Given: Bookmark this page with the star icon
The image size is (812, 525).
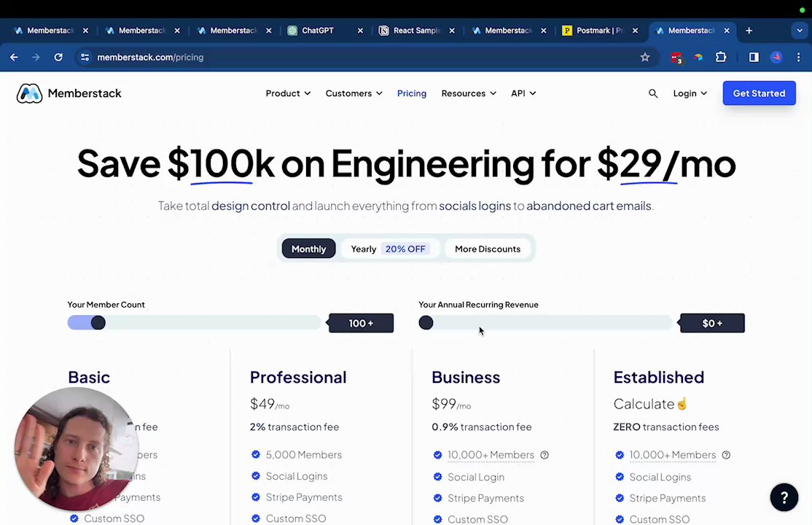Looking at the screenshot, I should click(x=645, y=57).
